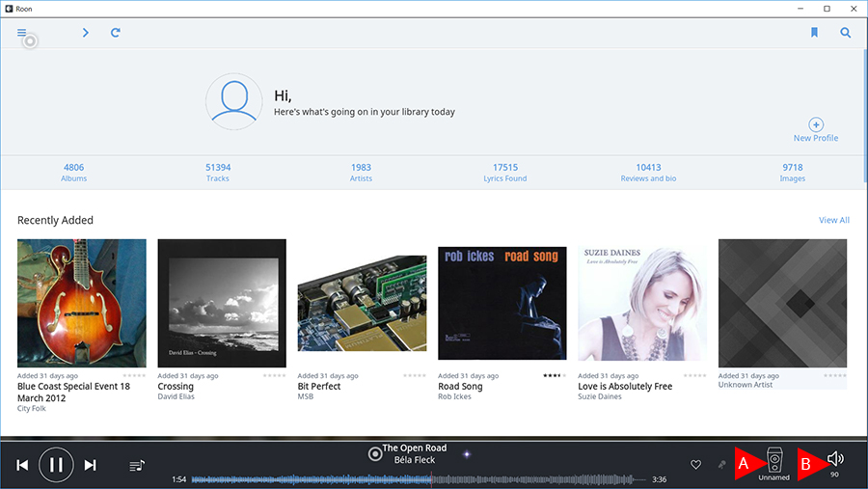This screenshot has height=489, width=868.
Task: Open the 17515 Lyrics Found stat
Action: pos(504,173)
